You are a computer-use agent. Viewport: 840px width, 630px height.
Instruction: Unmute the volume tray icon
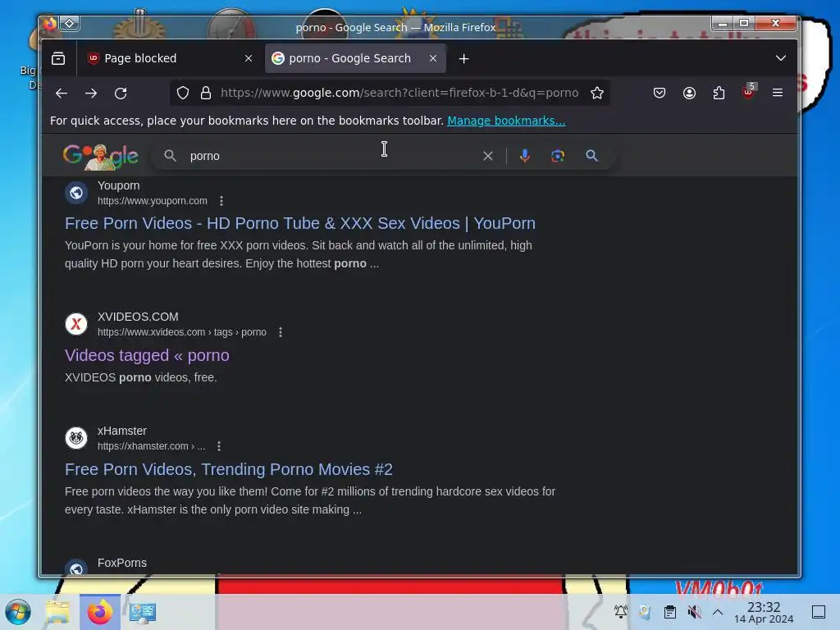tap(694, 612)
